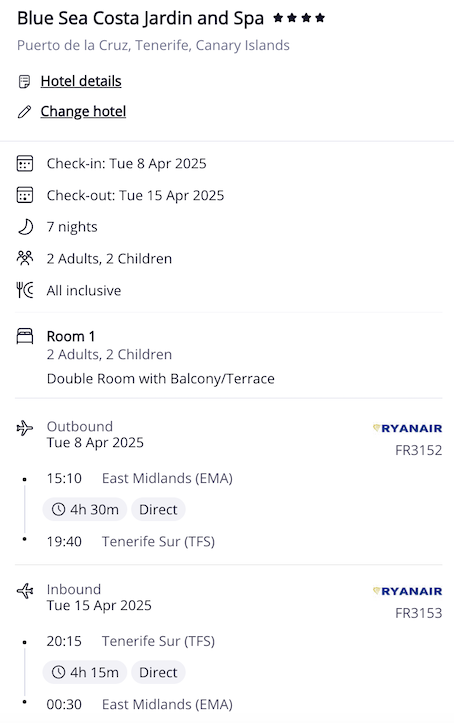454x723 pixels.
Task: Click the document icon beside Hotel details
Action: tap(24, 82)
